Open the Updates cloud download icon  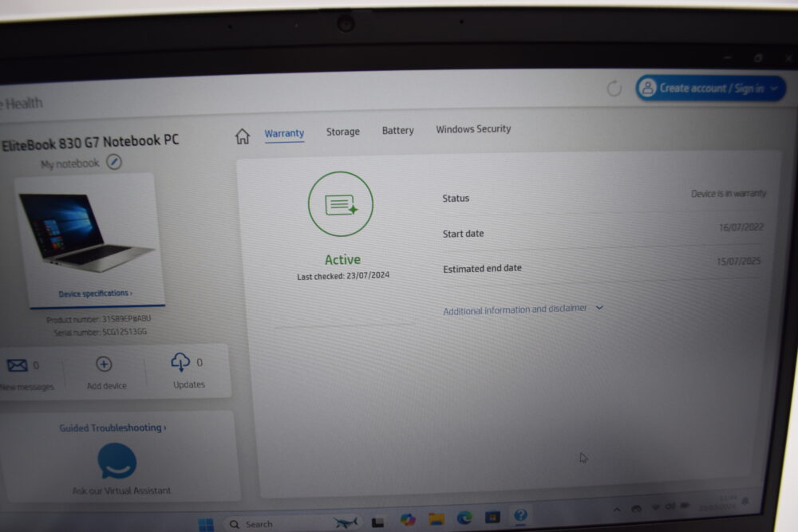[180, 362]
